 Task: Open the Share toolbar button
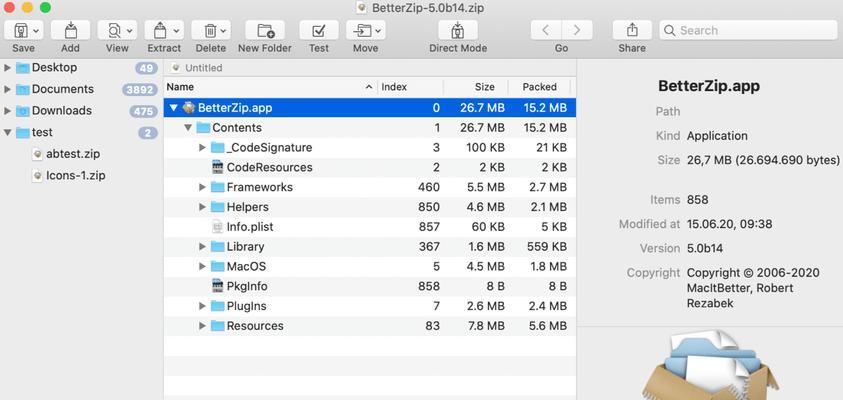[x=632, y=31]
